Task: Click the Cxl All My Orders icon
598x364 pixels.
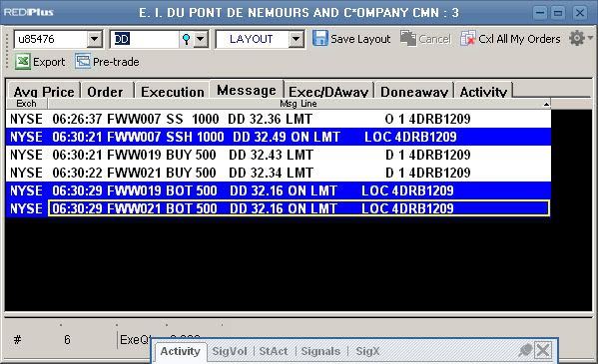Action: pyautogui.click(x=467, y=39)
